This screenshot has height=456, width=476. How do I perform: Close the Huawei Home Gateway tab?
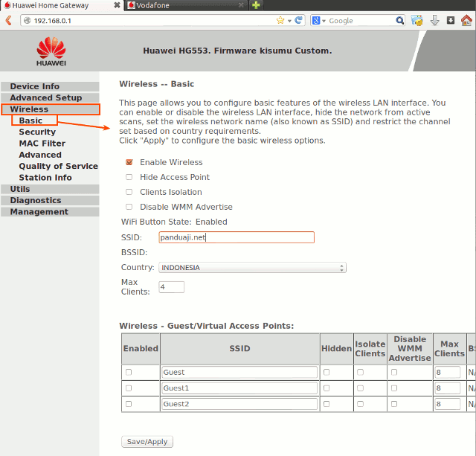[x=117, y=5]
